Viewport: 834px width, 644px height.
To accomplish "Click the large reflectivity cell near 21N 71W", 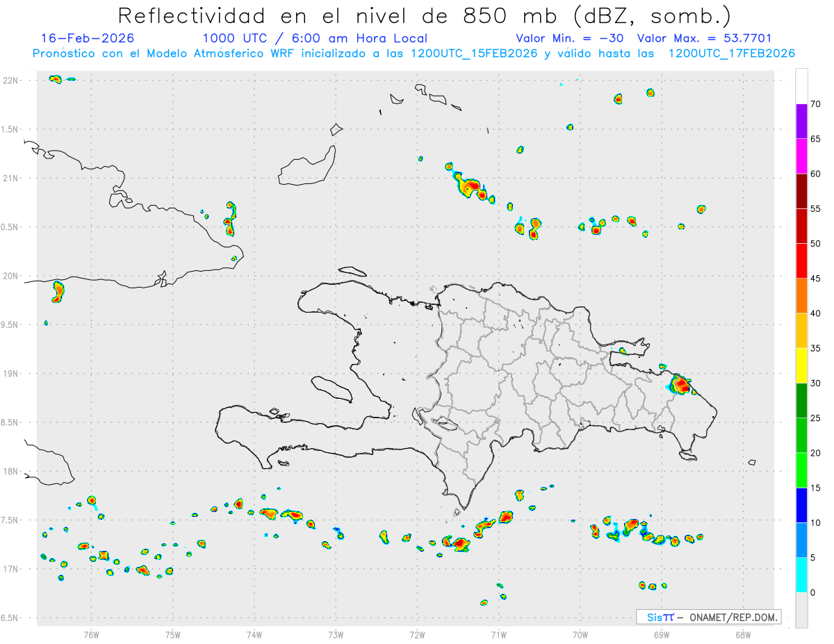I will [471, 186].
